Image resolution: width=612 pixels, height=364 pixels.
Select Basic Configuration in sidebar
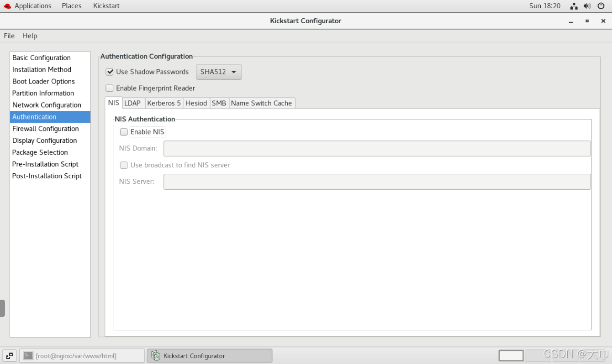coord(50,57)
